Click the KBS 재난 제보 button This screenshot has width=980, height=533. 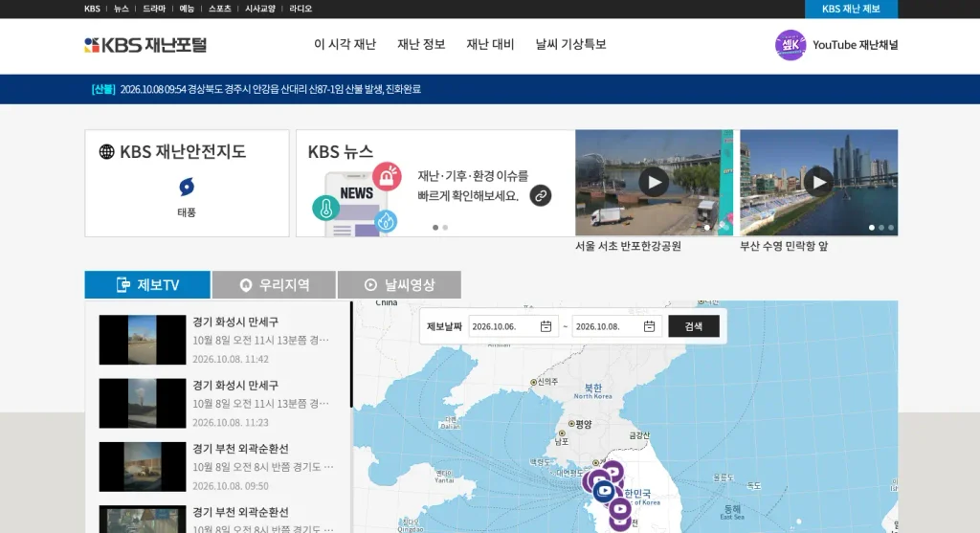point(851,9)
